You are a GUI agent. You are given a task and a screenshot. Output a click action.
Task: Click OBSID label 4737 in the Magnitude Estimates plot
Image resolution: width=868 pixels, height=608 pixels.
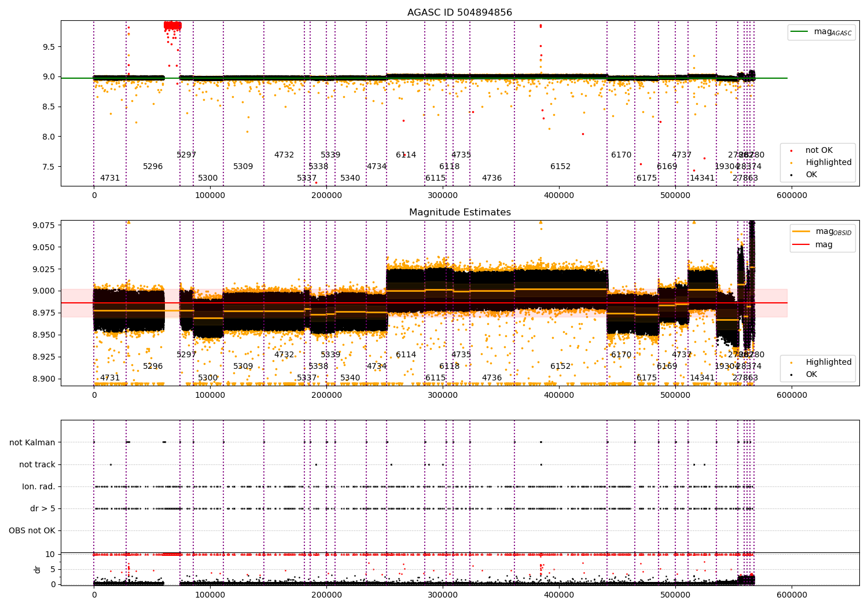[682, 354]
